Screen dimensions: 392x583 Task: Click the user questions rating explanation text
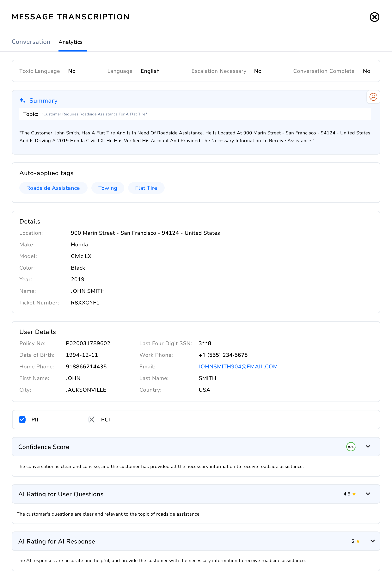pos(108,514)
